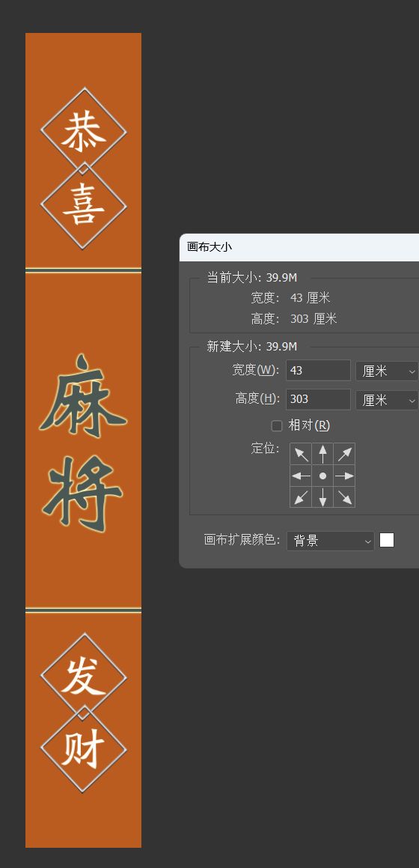Viewport: 419px width, 868px height.
Task: Anchor canvas to bottom-right arrow
Action: coord(344,497)
